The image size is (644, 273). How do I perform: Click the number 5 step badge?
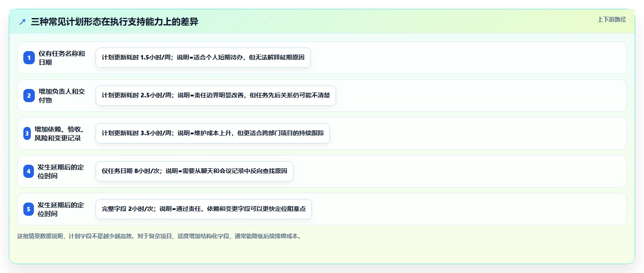tap(29, 209)
